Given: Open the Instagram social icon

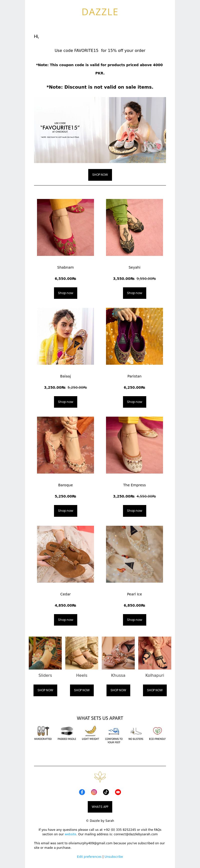Looking at the screenshot, I should pyautogui.click(x=94, y=792).
